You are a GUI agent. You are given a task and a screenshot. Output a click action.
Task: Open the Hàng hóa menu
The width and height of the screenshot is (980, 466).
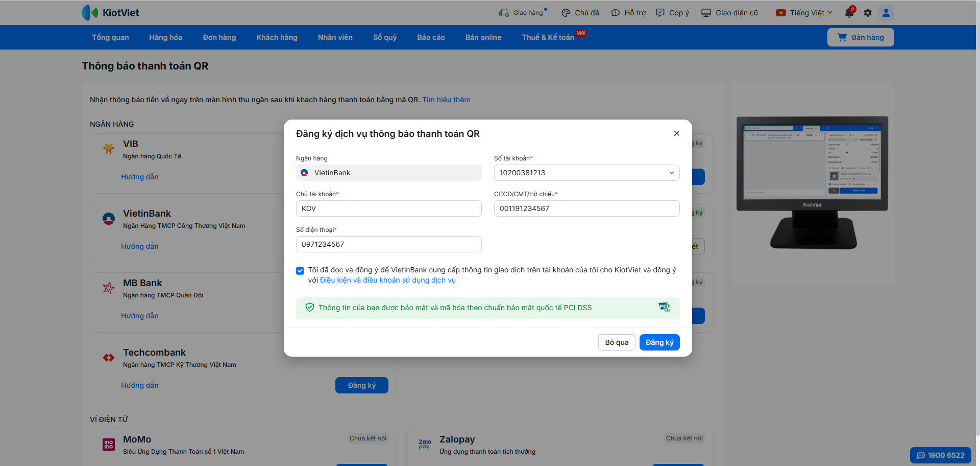tap(166, 37)
